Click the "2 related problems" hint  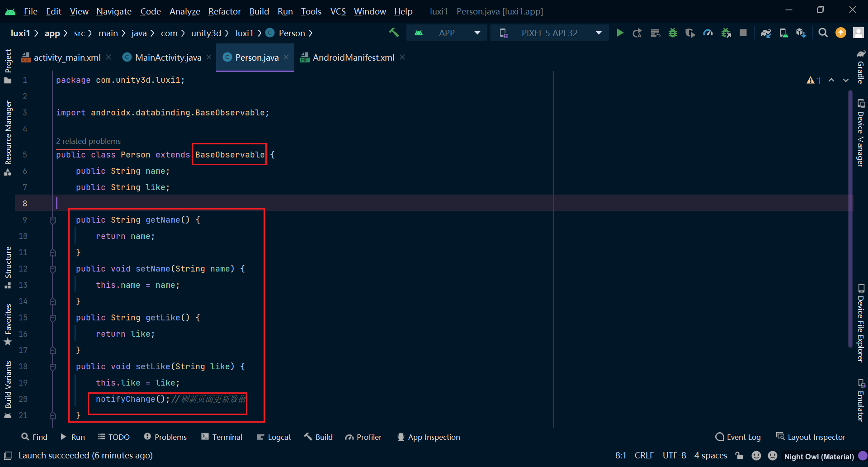(89, 141)
